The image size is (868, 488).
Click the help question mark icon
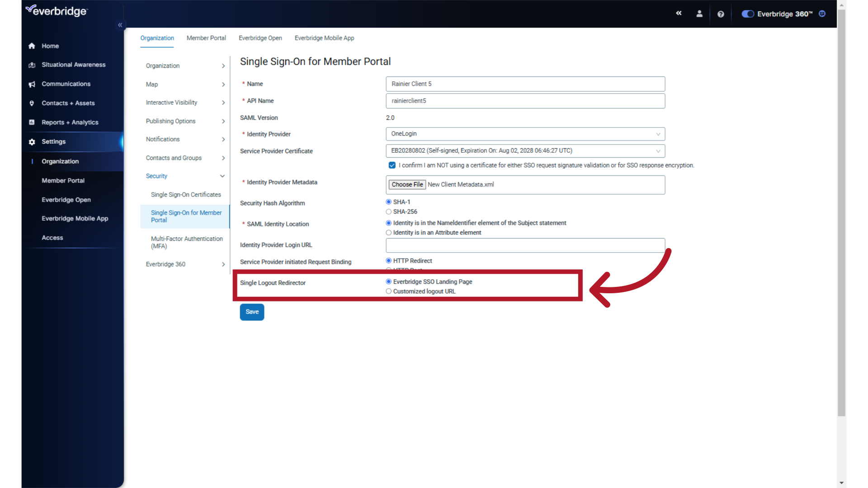click(x=720, y=14)
